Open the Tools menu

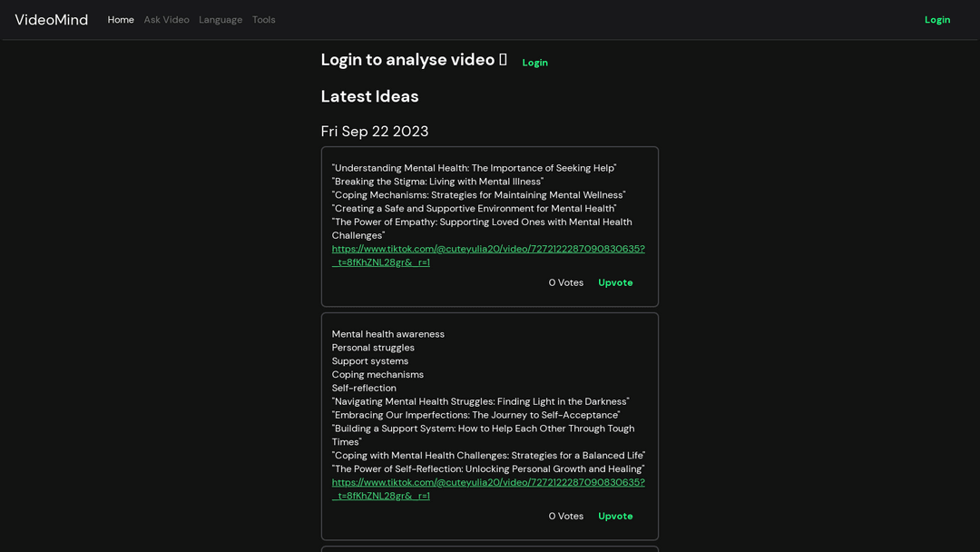pyautogui.click(x=263, y=20)
